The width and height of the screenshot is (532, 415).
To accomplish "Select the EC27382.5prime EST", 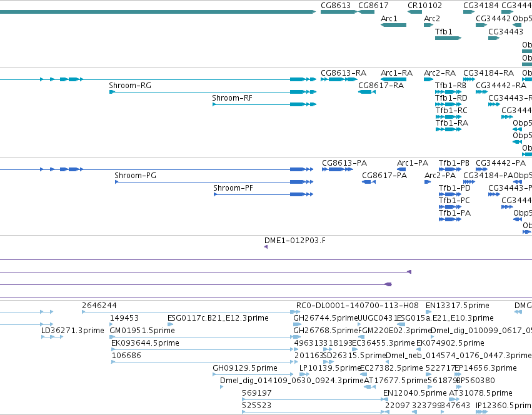I will pyautogui.click(x=363, y=374).
